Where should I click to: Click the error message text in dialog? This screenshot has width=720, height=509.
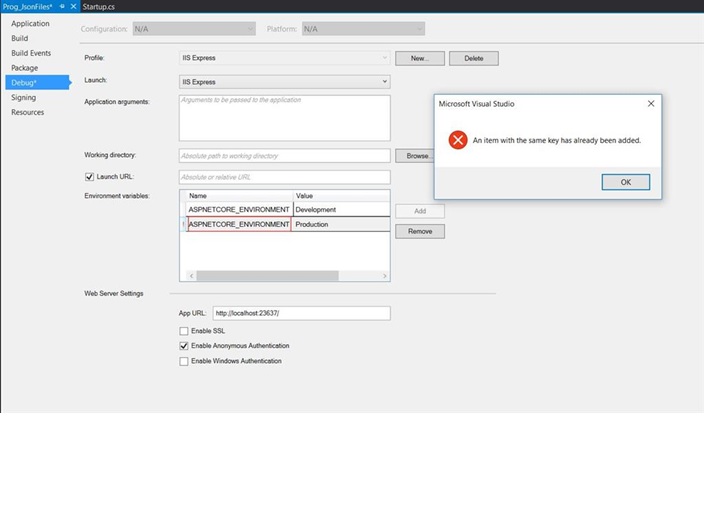[x=557, y=140]
